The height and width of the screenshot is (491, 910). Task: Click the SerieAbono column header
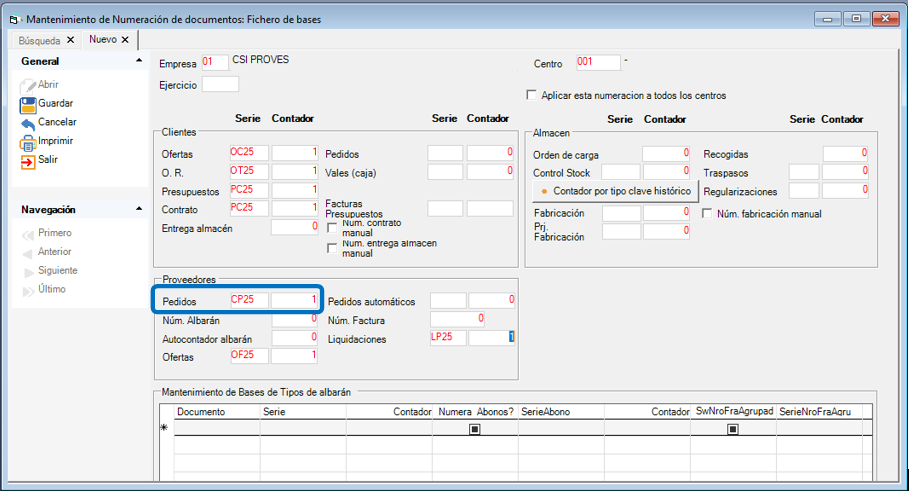561,411
